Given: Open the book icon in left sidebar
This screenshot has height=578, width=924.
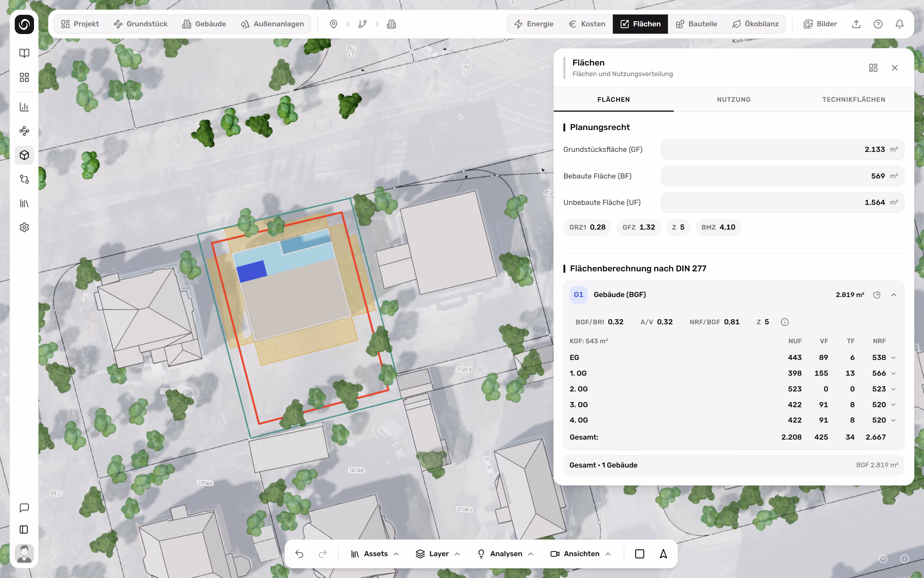Looking at the screenshot, I should (24, 53).
